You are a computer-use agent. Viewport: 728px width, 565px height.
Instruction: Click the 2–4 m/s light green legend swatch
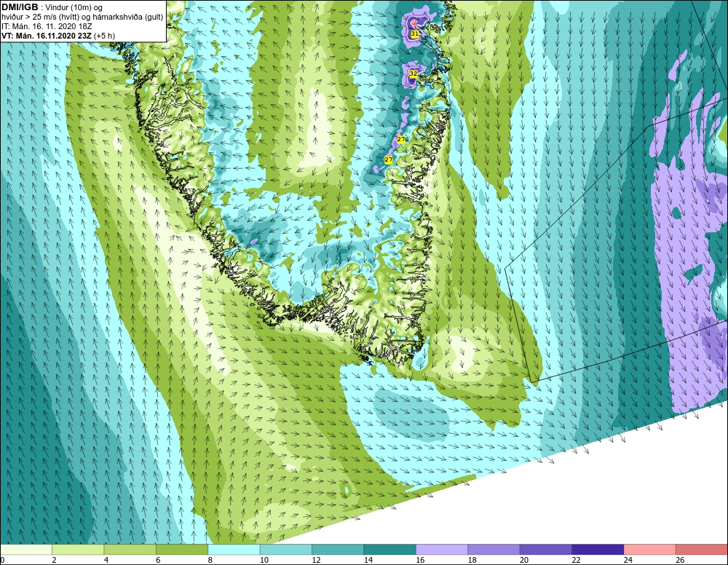coord(78,550)
